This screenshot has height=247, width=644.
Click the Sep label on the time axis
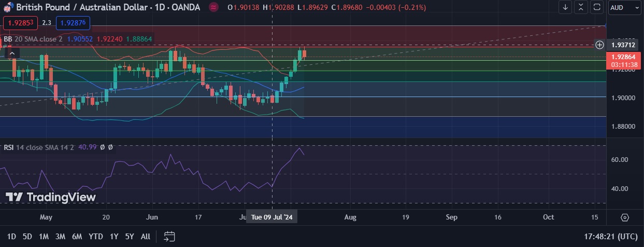(452, 217)
